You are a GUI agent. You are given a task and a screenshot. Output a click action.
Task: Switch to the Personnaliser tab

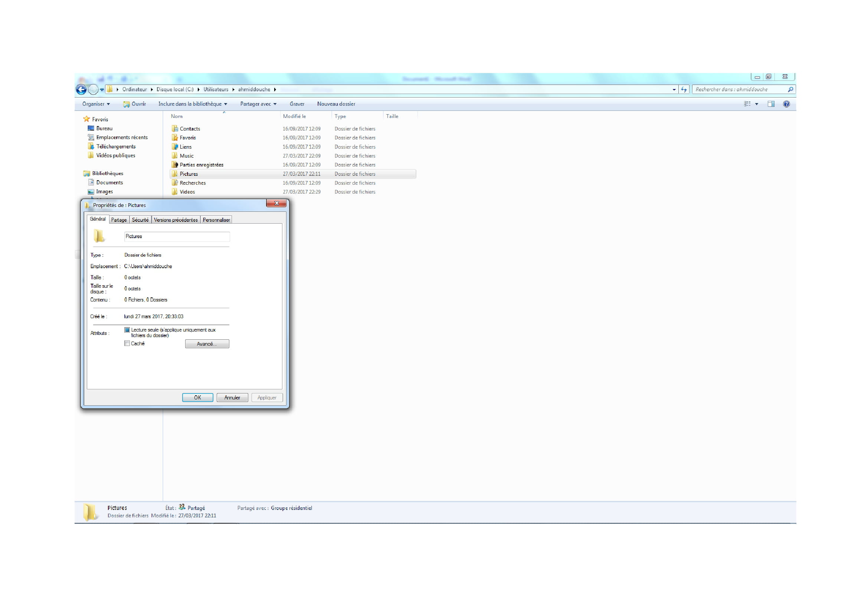tap(216, 220)
